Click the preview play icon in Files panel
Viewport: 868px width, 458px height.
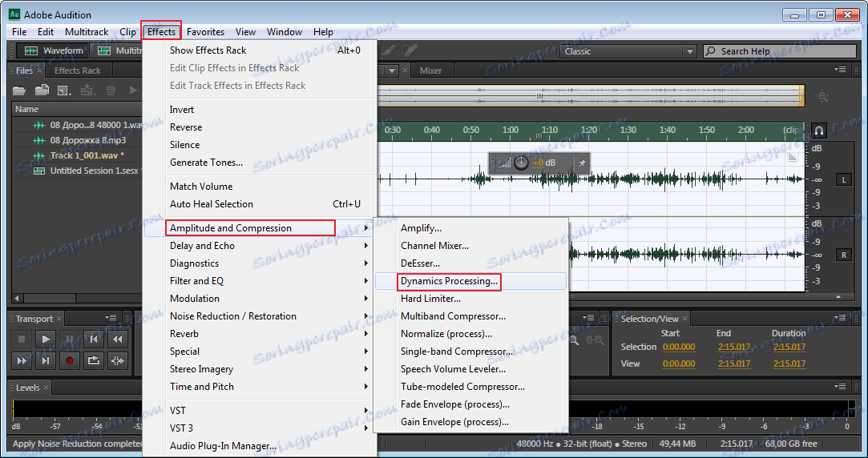[133, 90]
